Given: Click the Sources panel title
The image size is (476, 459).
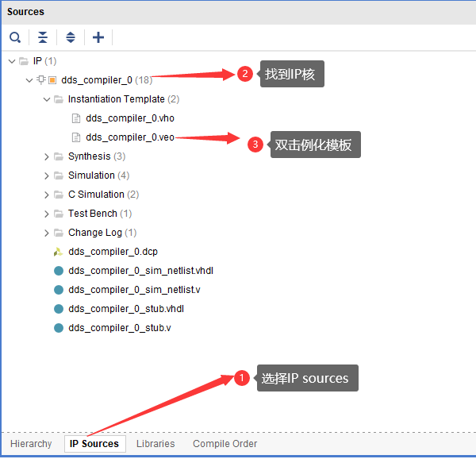Looking at the screenshot, I should point(25,12).
